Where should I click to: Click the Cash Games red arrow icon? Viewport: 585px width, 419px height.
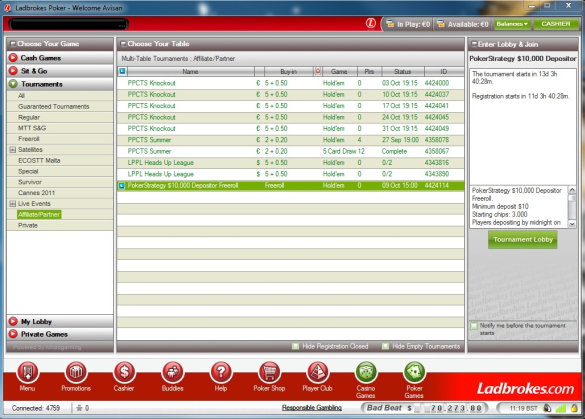[13, 58]
